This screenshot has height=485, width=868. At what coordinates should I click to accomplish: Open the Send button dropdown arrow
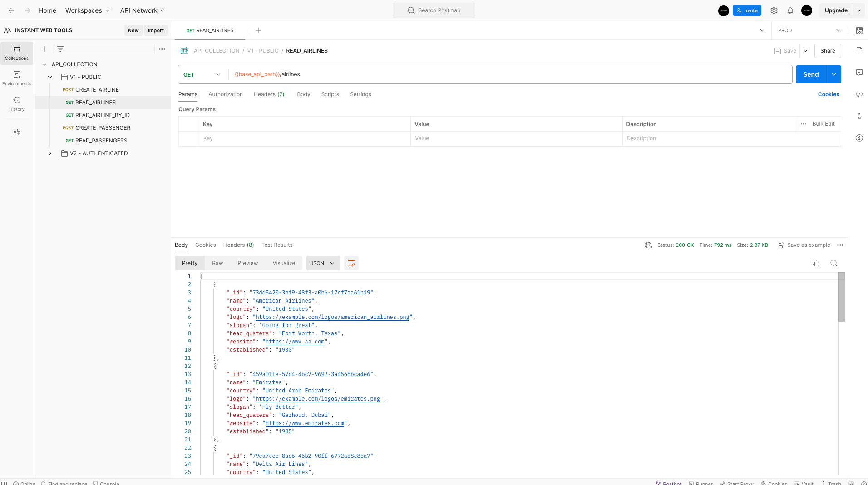pos(834,74)
